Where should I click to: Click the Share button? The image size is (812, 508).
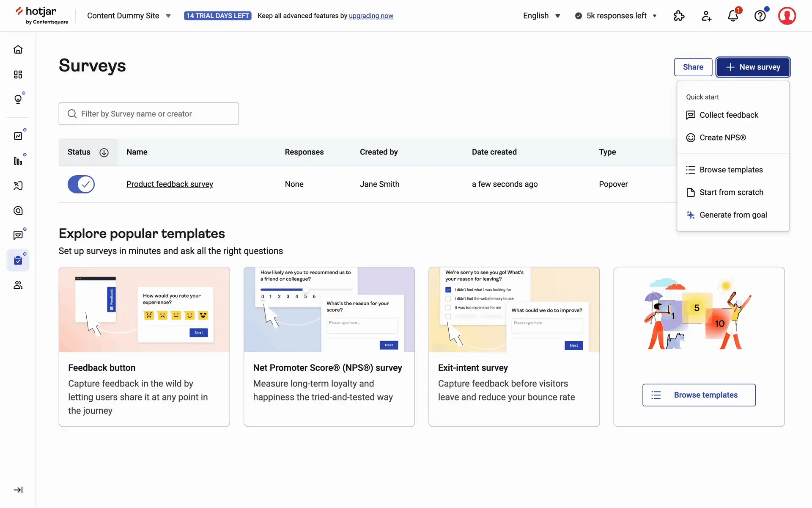[x=693, y=67]
